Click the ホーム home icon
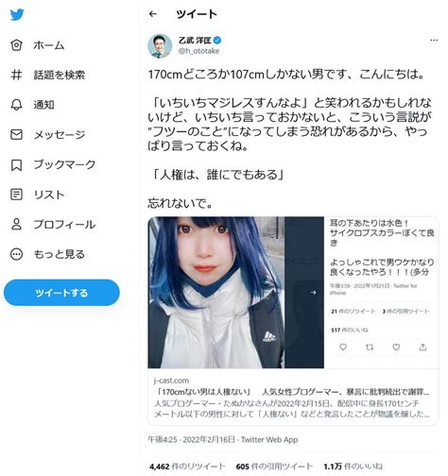Screen dimensions: 448x476 (x=16, y=45)
